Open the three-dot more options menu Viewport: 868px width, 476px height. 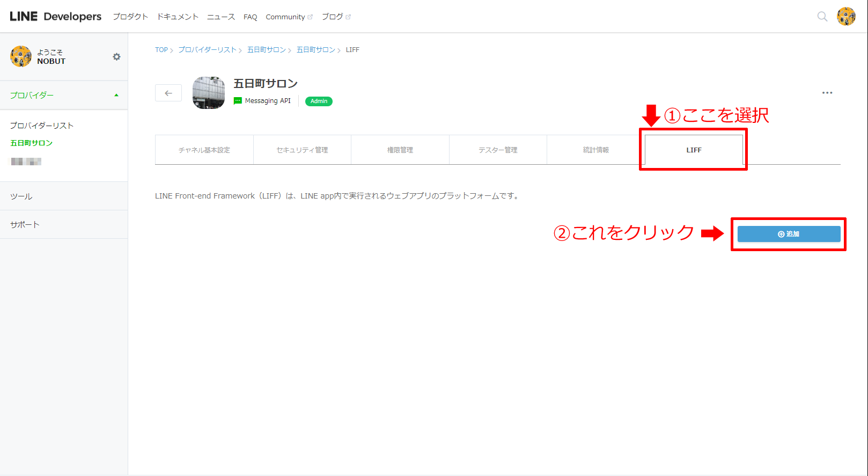point(827,93)
